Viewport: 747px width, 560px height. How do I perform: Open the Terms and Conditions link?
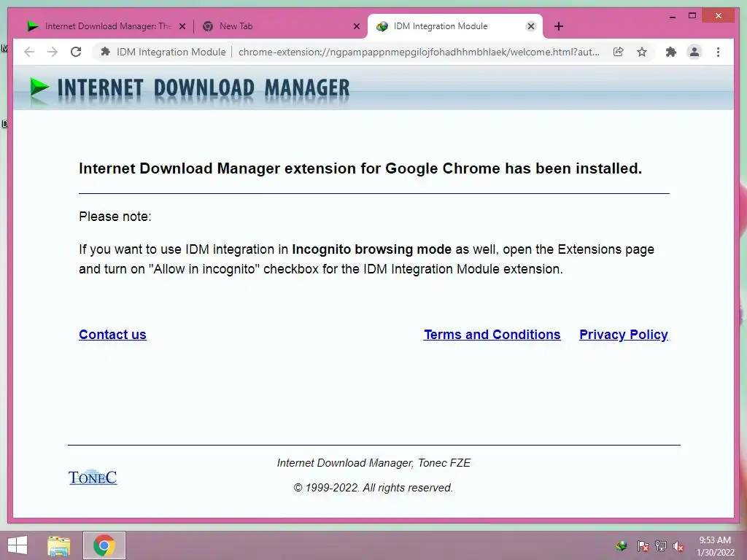[x=492, y=335]
